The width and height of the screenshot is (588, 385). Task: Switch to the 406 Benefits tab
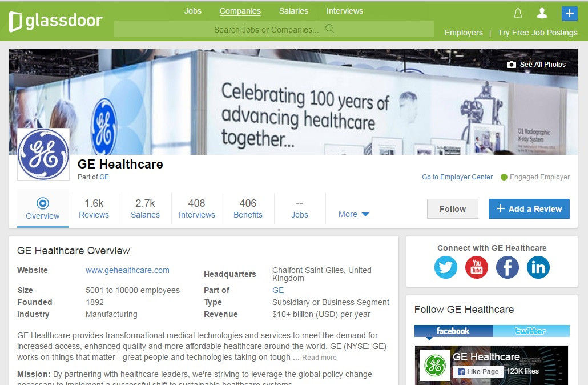click(x=248, y=208)
